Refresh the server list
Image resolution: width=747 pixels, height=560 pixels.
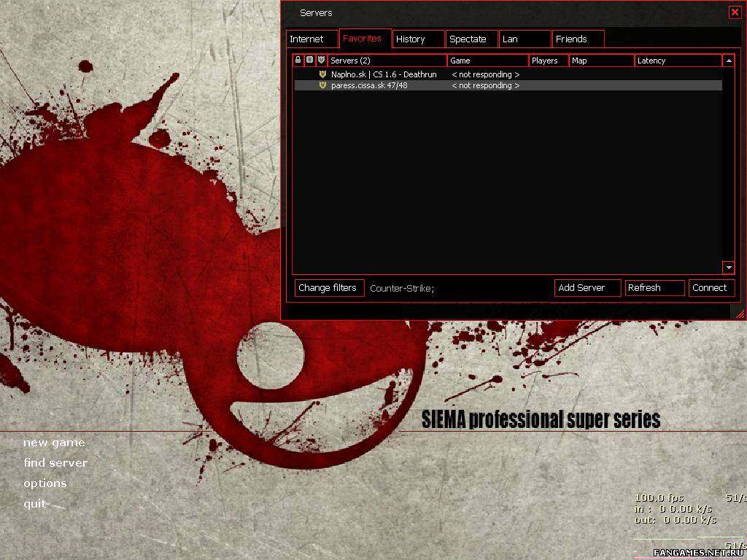click(x=654, y=287)
